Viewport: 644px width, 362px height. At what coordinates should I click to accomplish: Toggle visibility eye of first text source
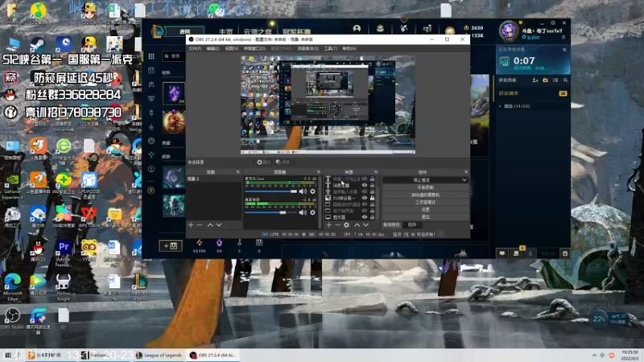(365, 179)
